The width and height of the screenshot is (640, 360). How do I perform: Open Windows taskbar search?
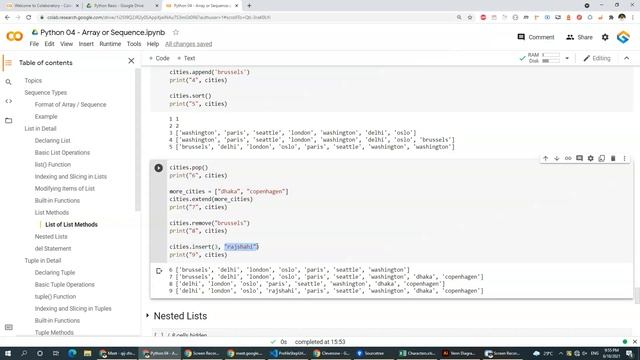pyautogui.click(x=24, y=353)
